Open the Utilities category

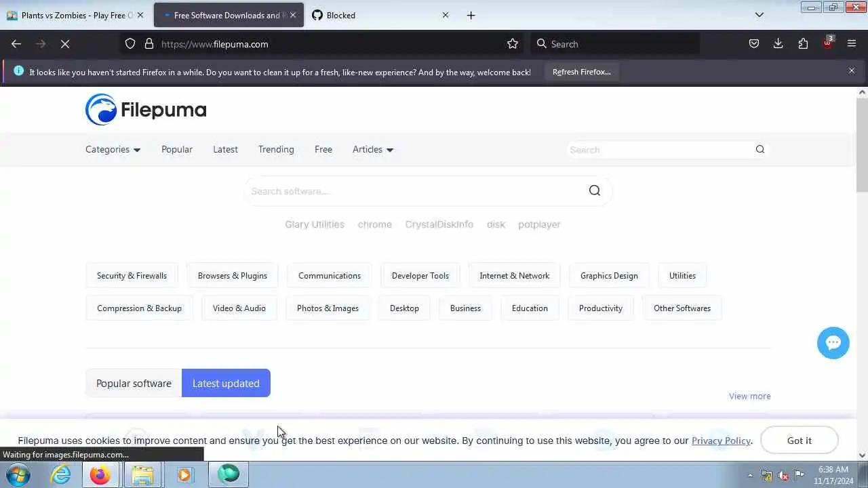click(x=682, y=275)
